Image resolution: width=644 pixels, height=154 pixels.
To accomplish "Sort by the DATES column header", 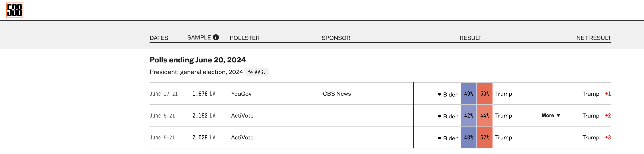I will point(159,38).
